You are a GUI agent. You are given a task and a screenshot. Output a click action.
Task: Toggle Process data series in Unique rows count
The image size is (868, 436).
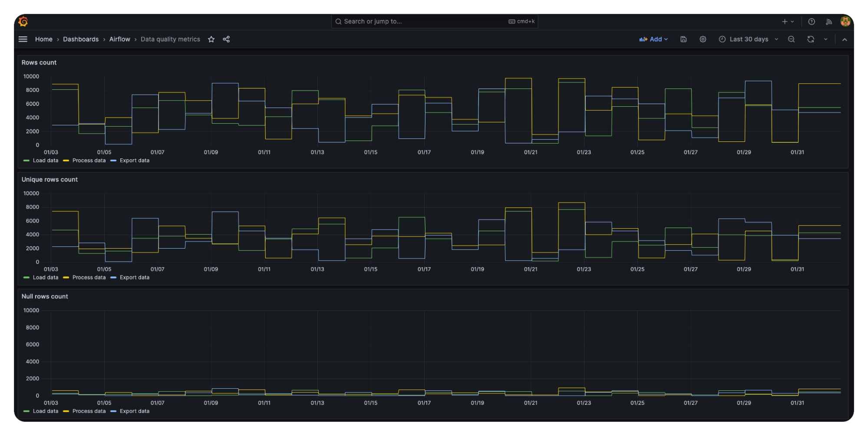click(89, 278)
